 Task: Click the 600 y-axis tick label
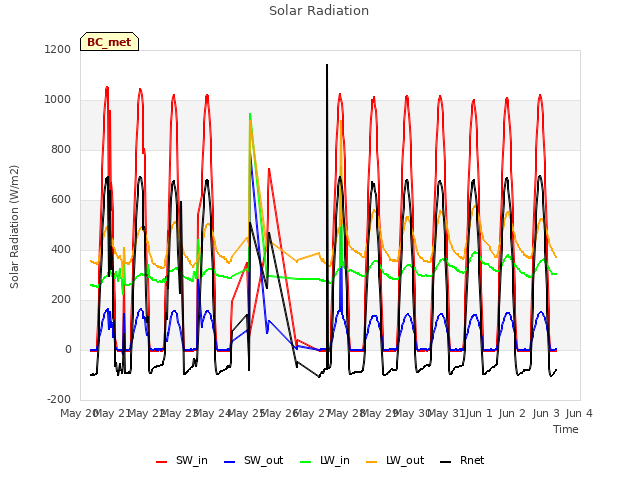61,200
